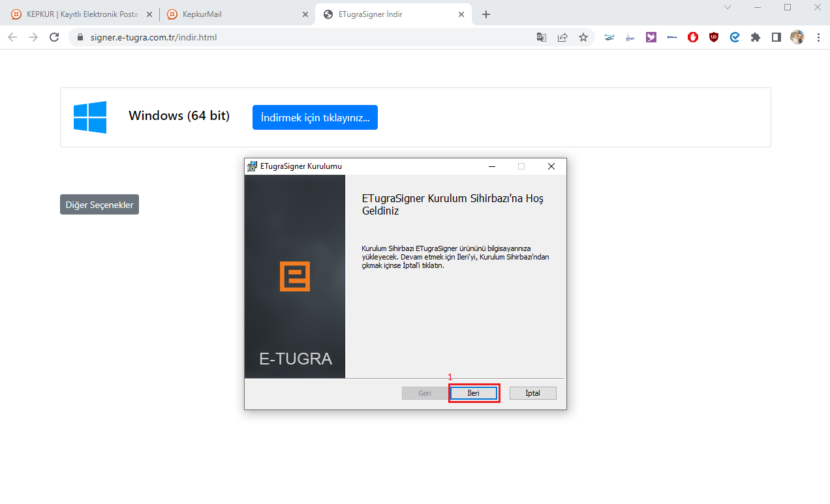830x504 pixels.
Task: Open a new browser tab
Action: coord(485,14)
